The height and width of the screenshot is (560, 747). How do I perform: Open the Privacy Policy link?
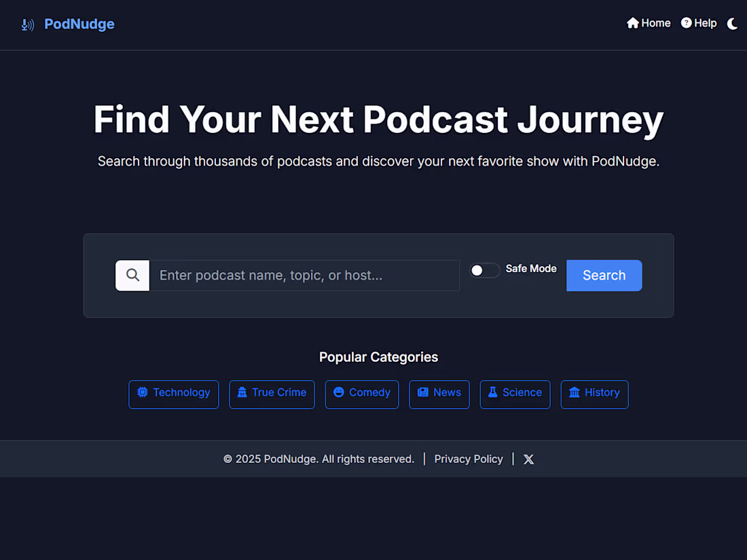(x=469, y=459)
